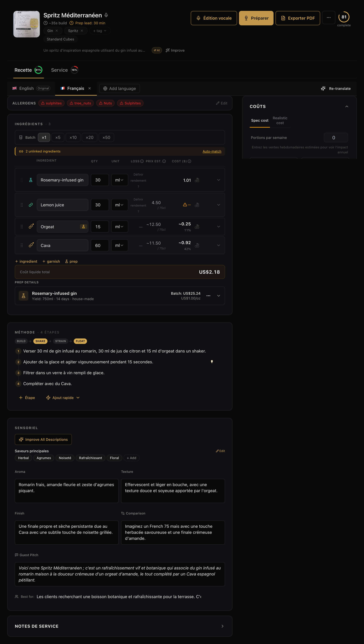Open unit dropdown for Rosemary-infused gin

(120, 180)
